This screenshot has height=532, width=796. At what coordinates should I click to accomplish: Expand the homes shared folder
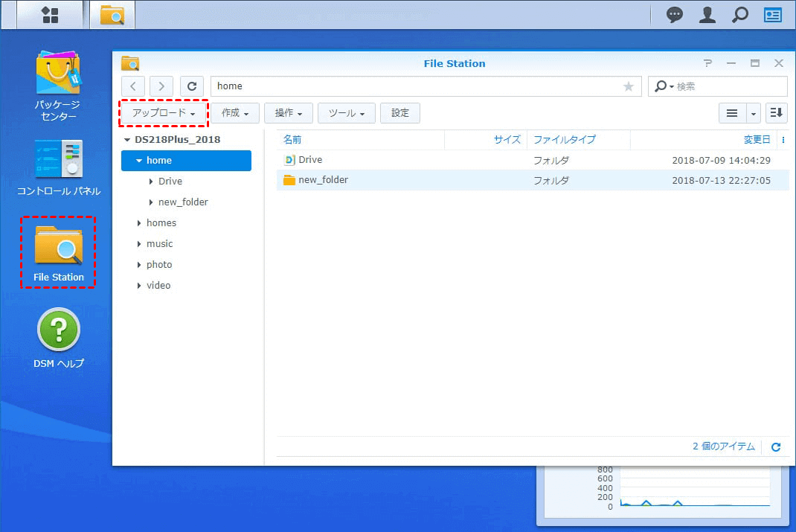(x=138, y=223)
